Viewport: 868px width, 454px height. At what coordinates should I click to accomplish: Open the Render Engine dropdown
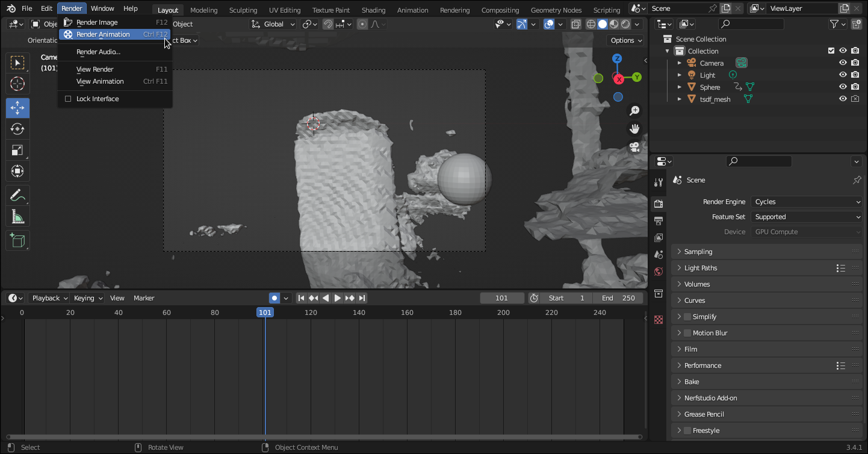tap(807, 202)
